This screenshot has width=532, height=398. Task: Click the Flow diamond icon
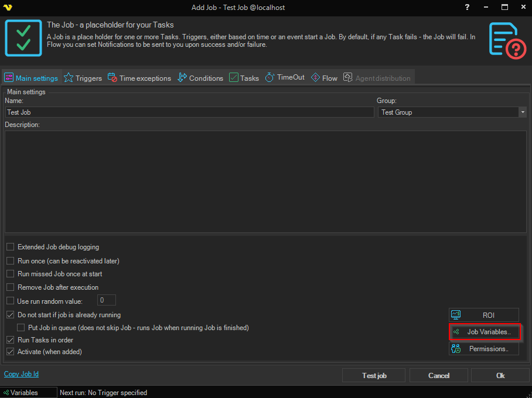point(315,78)
